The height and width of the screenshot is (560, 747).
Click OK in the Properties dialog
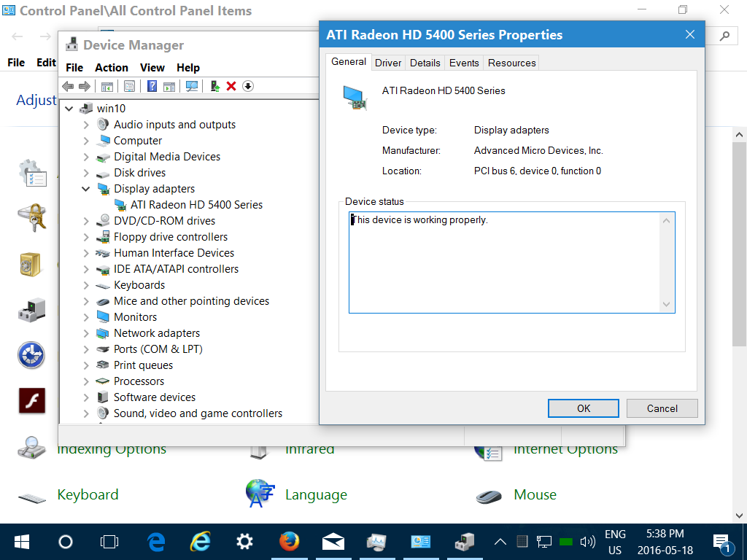coord(584,408)
